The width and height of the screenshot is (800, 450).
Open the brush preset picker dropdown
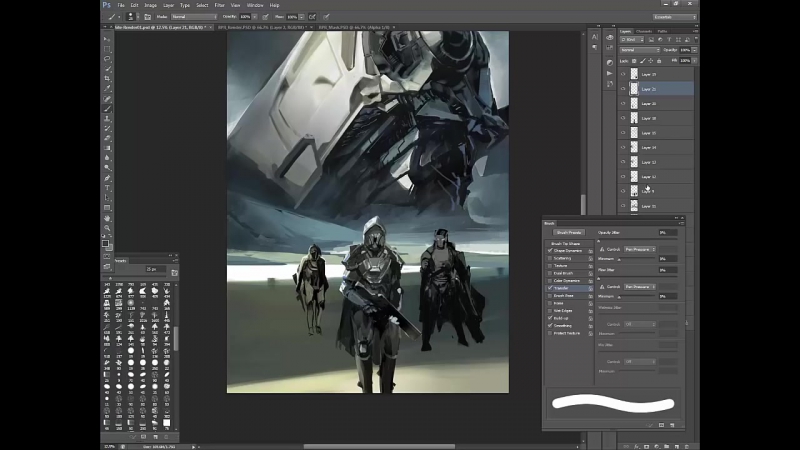[x=137, y=17]
